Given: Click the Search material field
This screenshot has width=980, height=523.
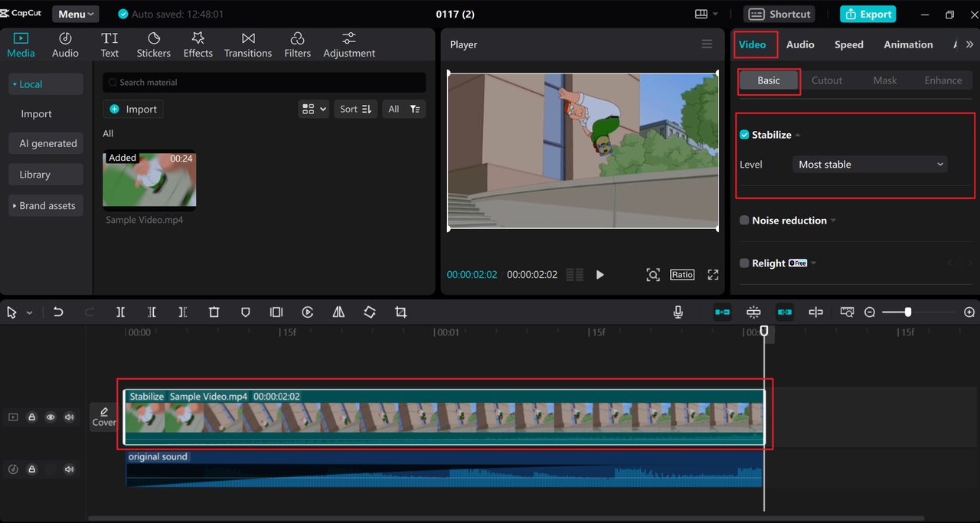Looking at the screenshot, I should (x=264, y=82).
